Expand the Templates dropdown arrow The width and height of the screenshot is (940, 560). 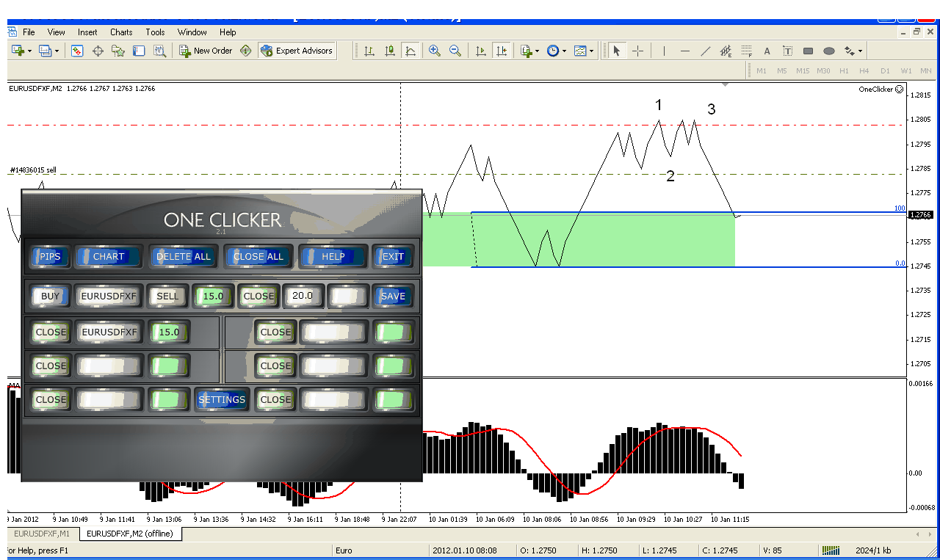pos(591,51)
